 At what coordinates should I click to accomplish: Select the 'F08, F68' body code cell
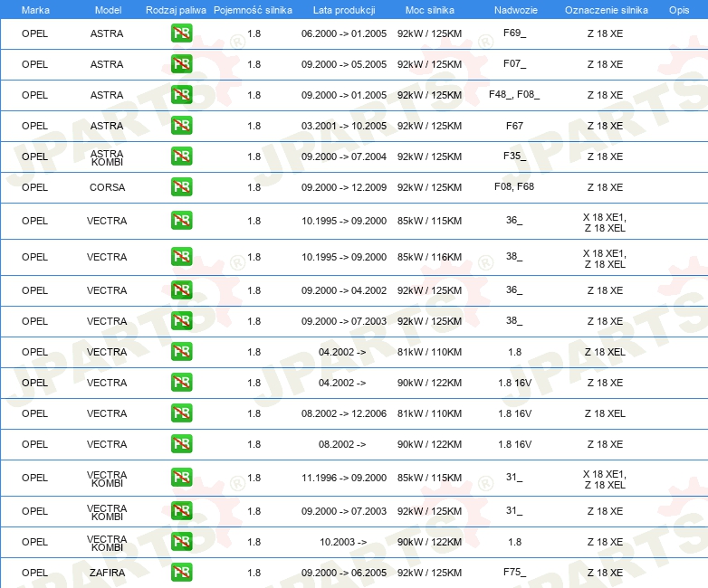click(514, 187)
